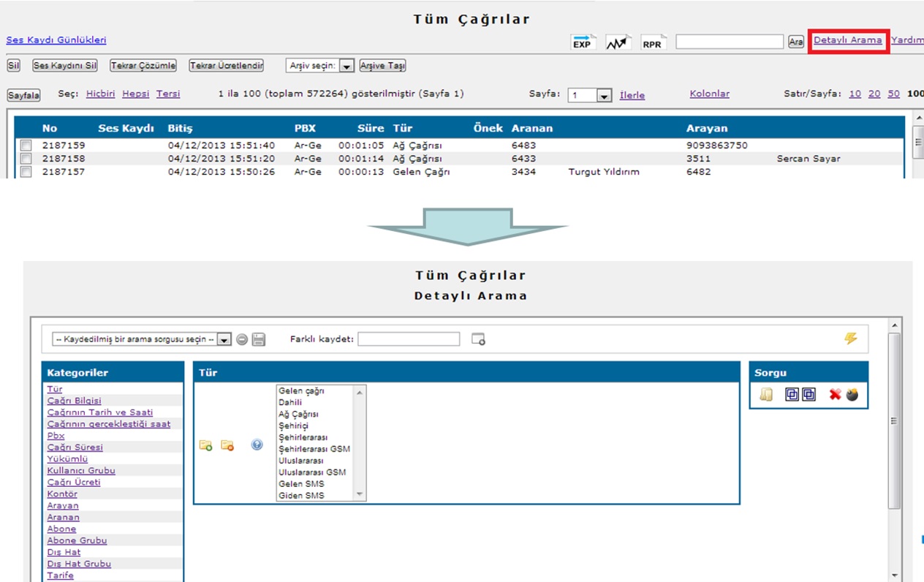Select the checkbox for call 2187158
This screenshot has width=924, height=582.
pyautogui.click(x=26, y=159)
